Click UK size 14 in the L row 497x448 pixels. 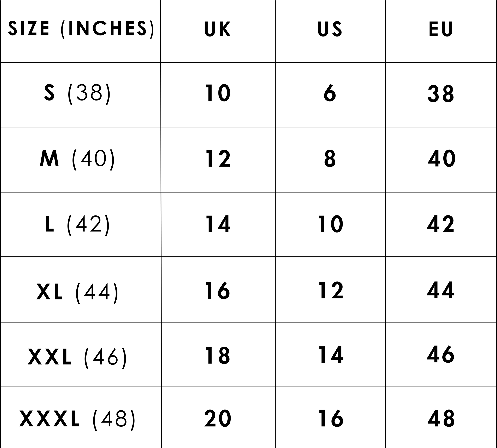coord(218,224)
